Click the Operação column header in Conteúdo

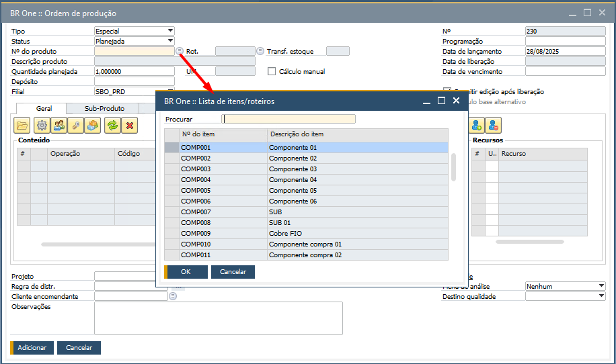[x=81, y=153]
